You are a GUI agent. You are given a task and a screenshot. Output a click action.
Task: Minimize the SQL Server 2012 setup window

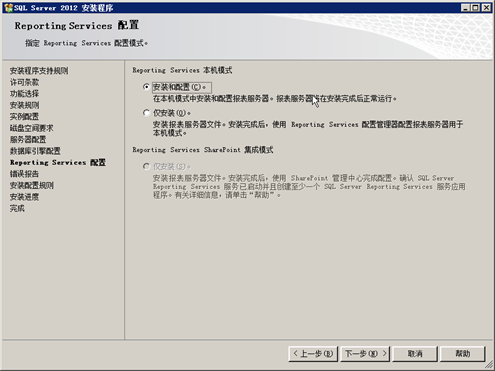[x=465, y=8]
